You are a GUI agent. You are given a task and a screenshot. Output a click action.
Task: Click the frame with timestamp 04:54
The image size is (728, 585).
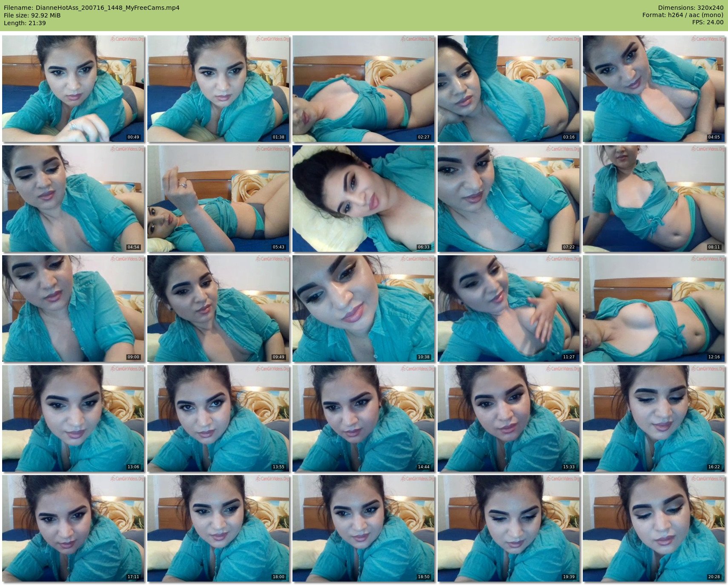[x=73, y=199]
